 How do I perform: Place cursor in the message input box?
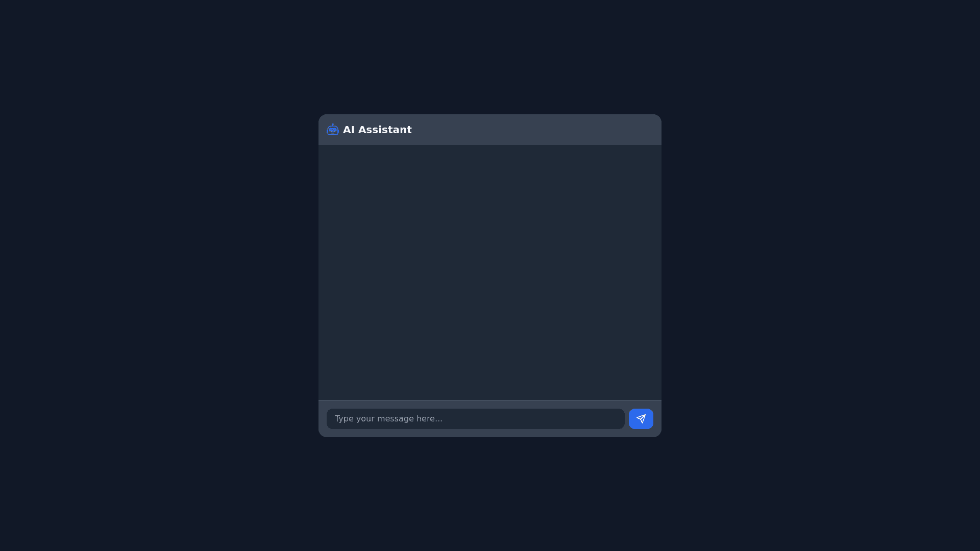pyautogui.click(x=475, y=419)
